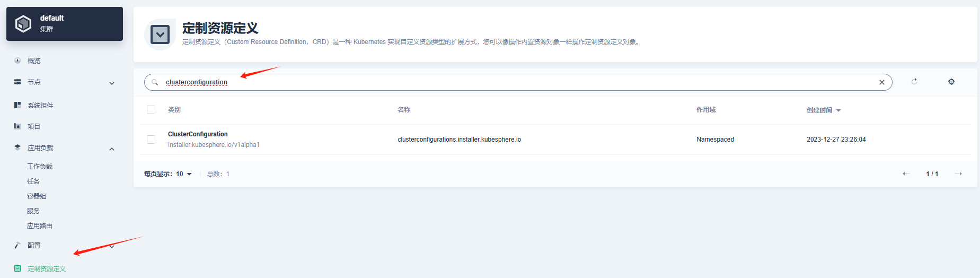Toggle the select-all header checkbox
Screen dimensions: 980x278
coord(151,110)
